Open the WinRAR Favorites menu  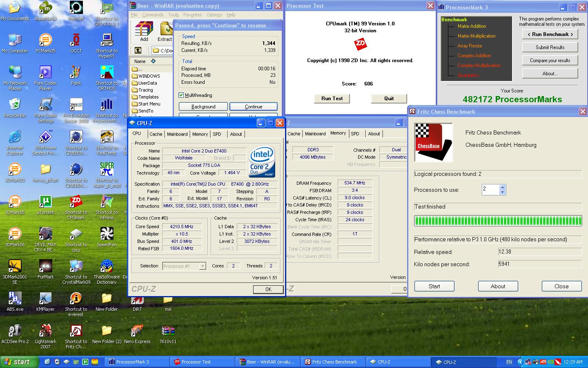click(x=192, y=15)
